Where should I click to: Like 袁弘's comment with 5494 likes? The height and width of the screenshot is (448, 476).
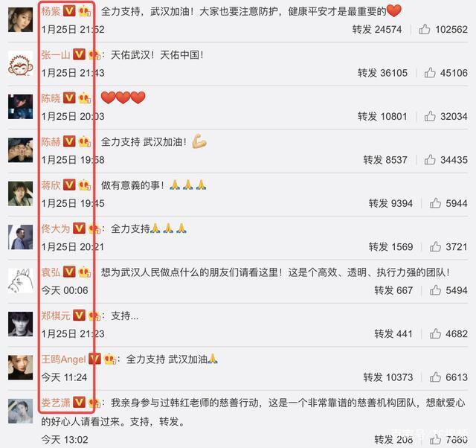coord(435,290)
